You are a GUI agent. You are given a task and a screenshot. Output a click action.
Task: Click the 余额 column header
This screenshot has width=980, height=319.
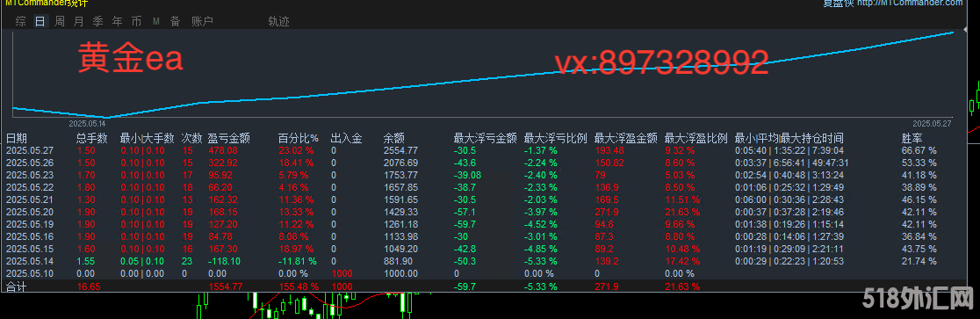click(393, 138)
